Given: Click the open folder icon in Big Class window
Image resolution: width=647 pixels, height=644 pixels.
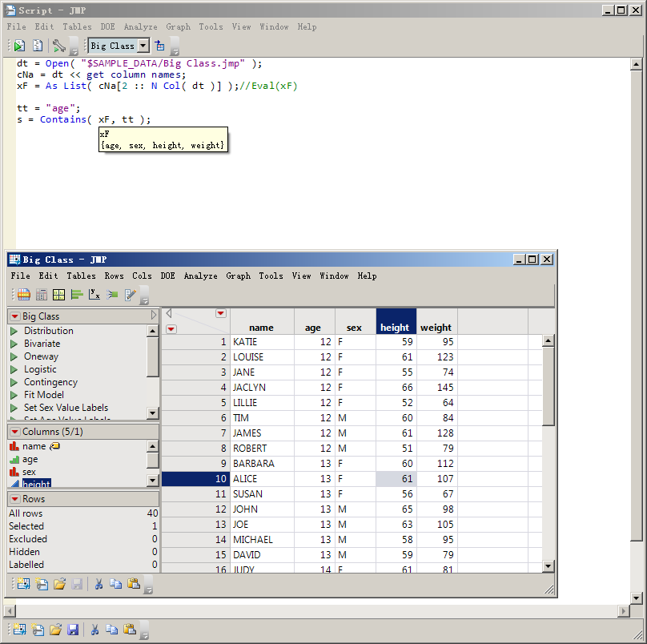Looking at the screenshot, I should [59, 584].
